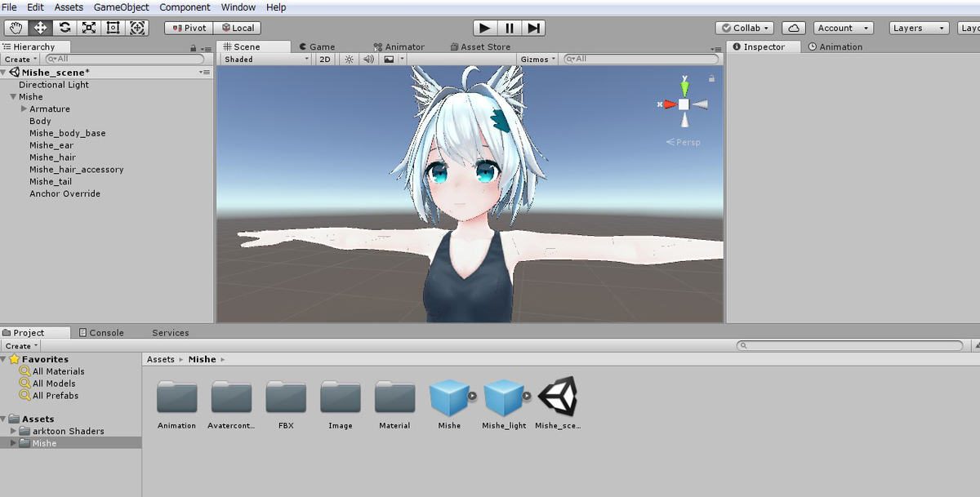
Task: Open the Collab dropdown button
Action: pos(744,27)
